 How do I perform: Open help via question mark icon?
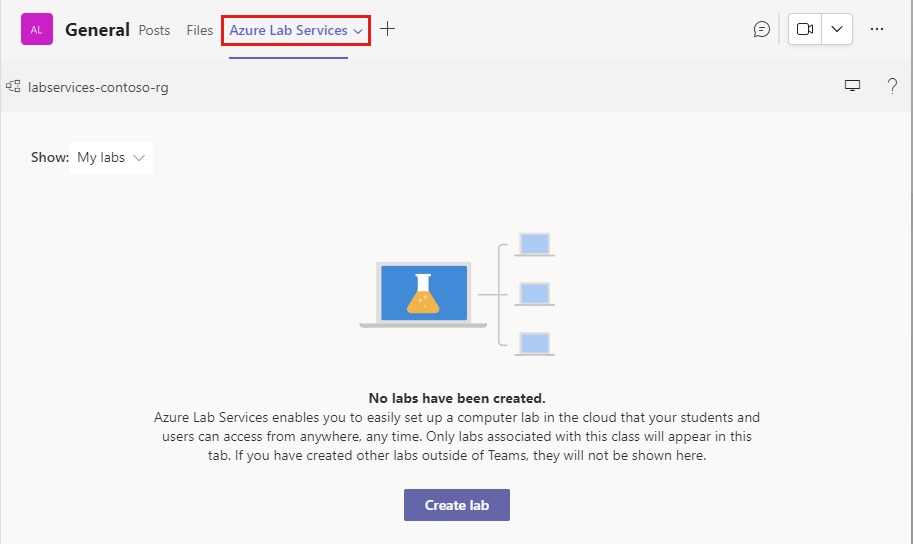pyautogui.click(x=892, y=86)
